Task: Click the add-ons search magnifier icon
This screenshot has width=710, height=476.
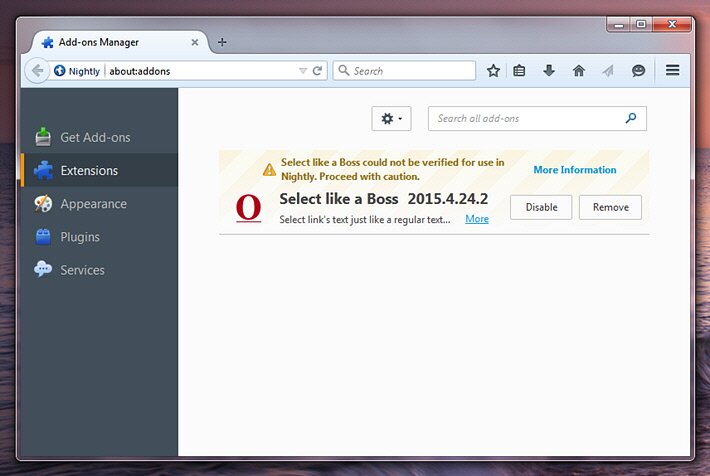Action: (x=631, y=118)
